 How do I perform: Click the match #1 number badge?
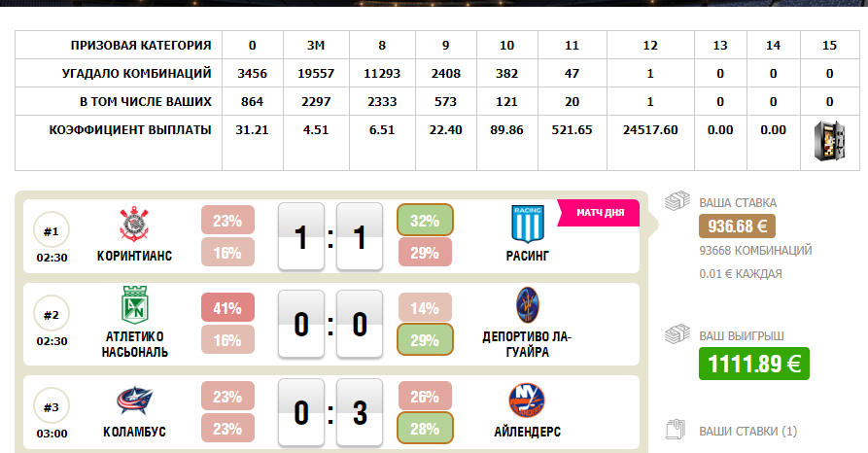(x=52, y=230)
